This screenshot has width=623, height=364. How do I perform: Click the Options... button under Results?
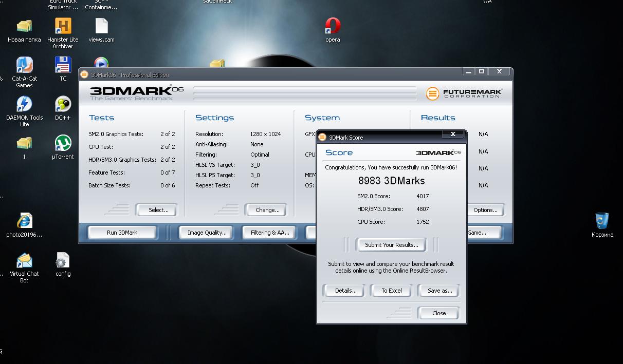tap(485, 210)
